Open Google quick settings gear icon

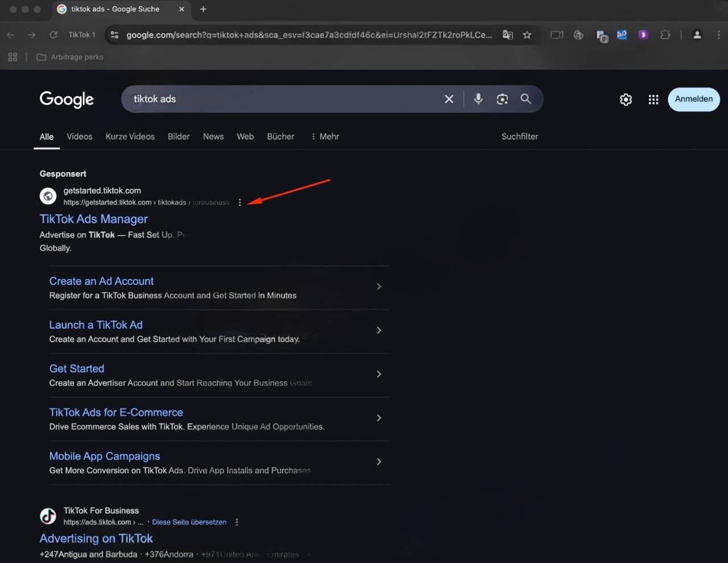click(626, 100)
